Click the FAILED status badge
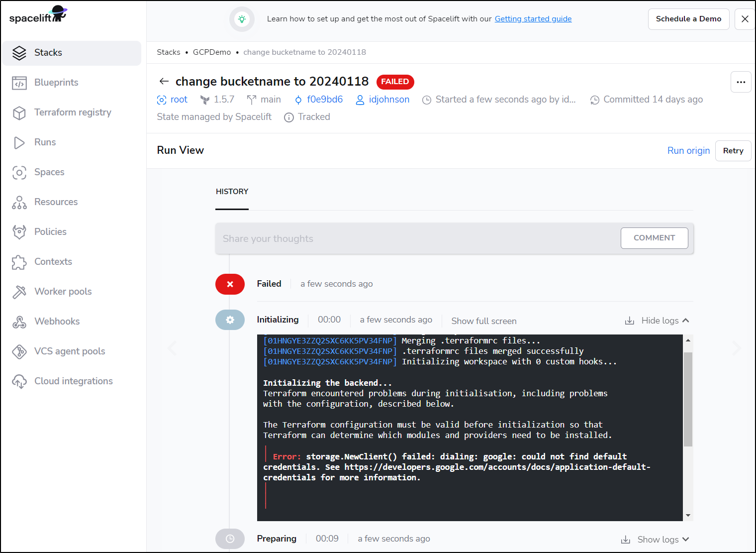The image size is (756, 553). tap(395, 82)
